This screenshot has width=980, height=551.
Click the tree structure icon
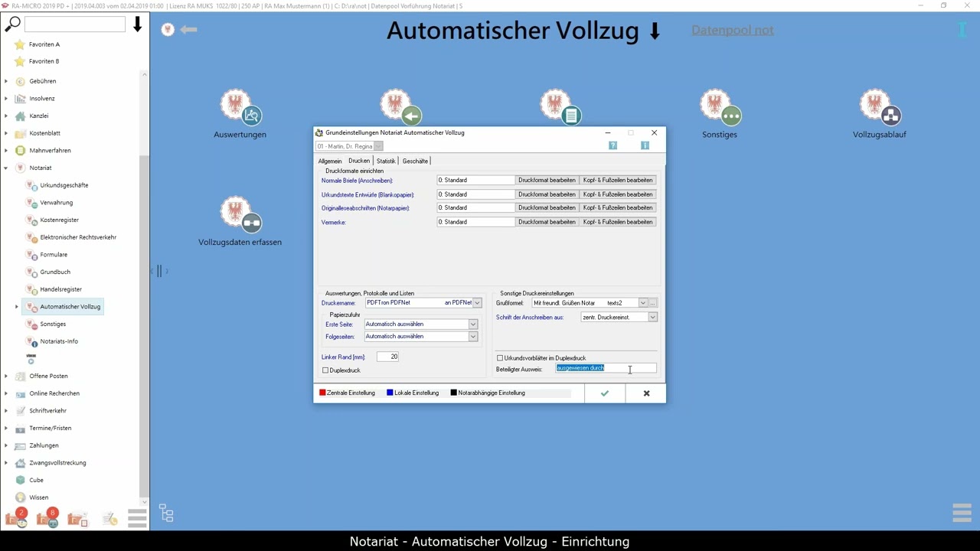[x=166, y=513]
